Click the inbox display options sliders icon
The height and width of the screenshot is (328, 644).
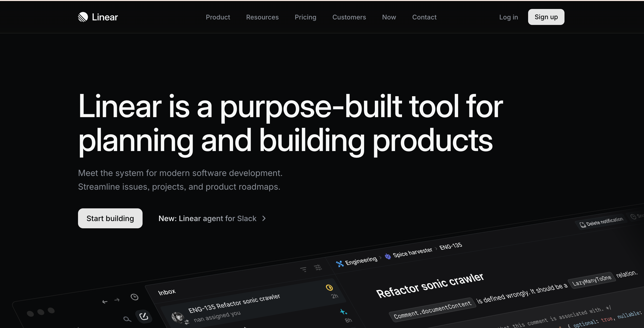[318, 267]
